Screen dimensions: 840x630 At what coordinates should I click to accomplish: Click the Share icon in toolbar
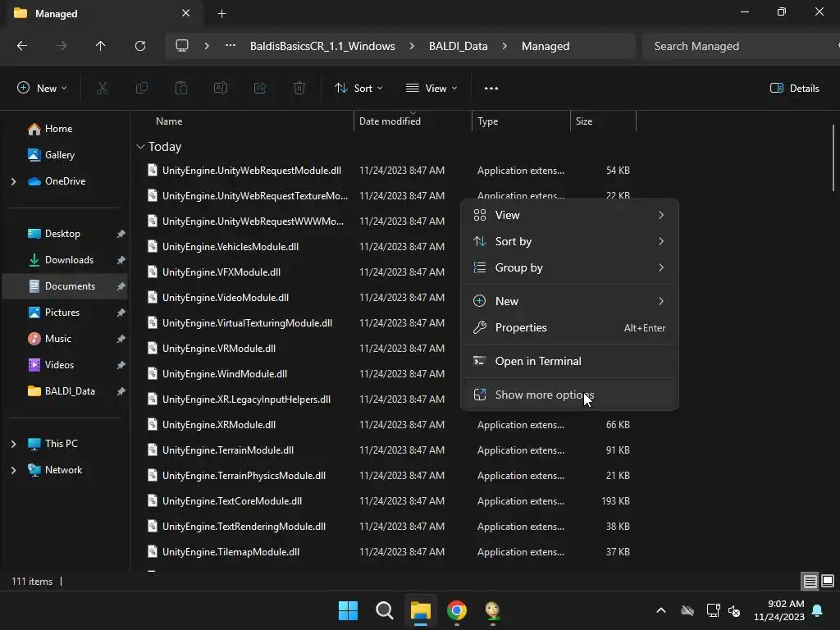(260, 89)
